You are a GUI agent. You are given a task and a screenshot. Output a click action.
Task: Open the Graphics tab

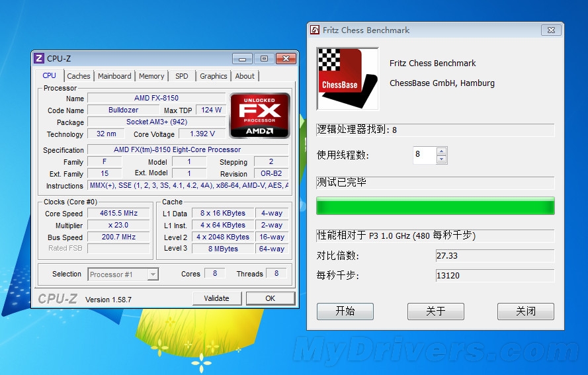coord(213,76)
